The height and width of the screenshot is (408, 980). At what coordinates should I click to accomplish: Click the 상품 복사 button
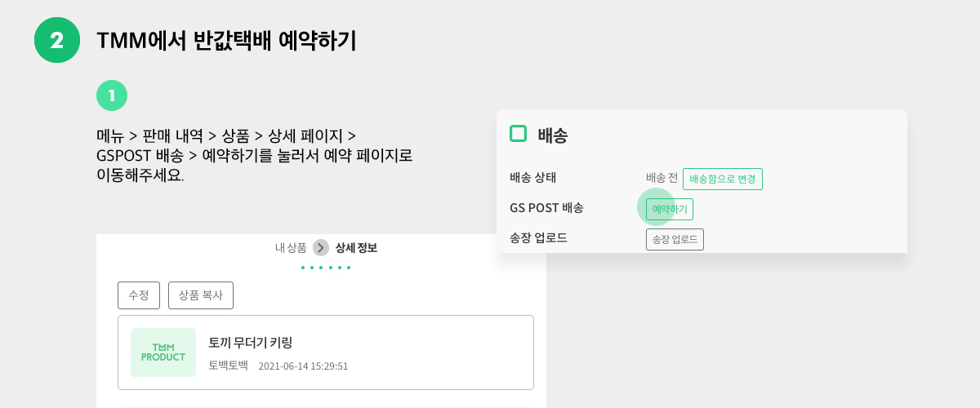pos(201,295)
